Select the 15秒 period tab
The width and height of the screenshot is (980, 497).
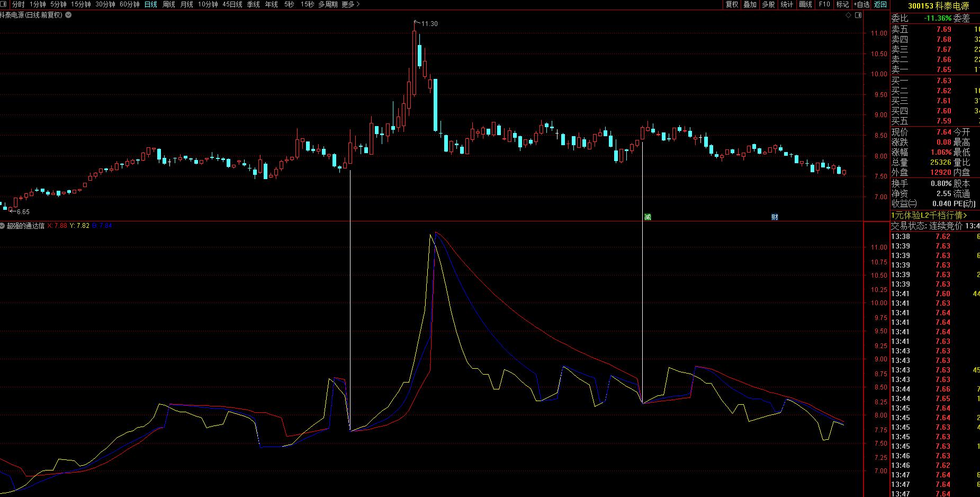307,4
